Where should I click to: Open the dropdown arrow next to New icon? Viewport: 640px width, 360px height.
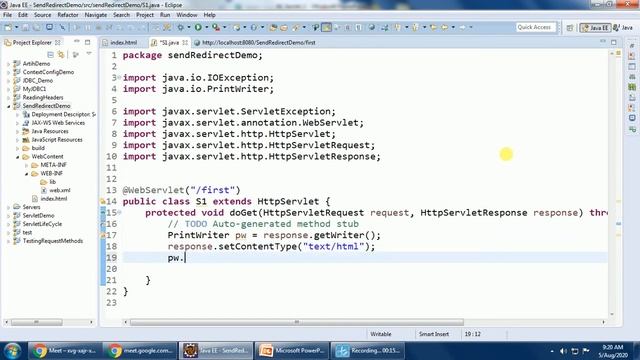[16, 27]
